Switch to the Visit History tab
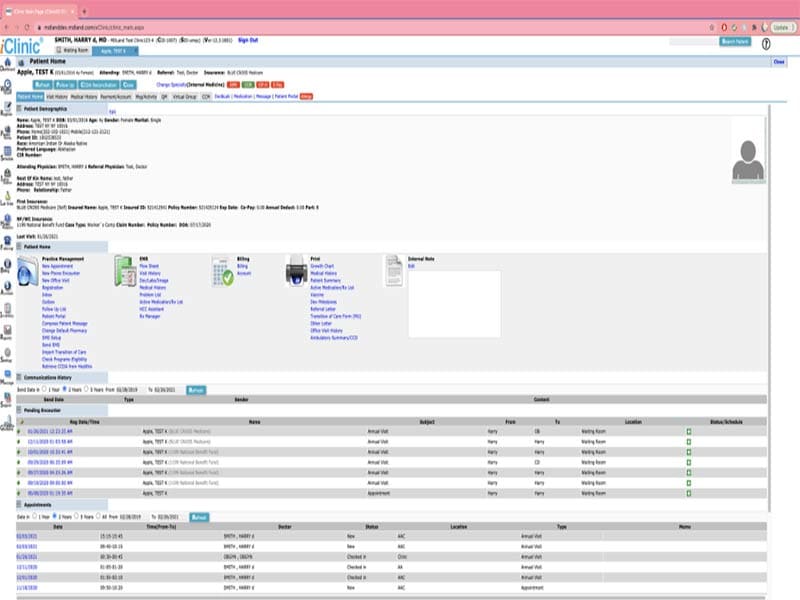 [x=57, y=96]
